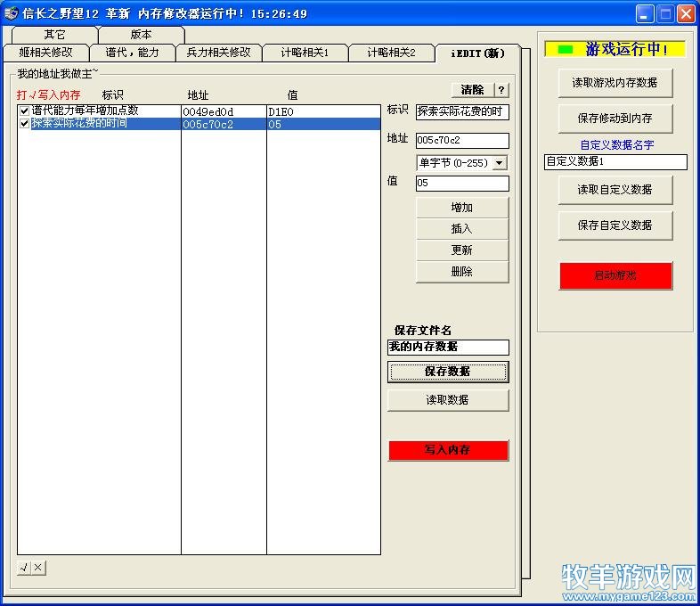Click the app icon in title bar
This screenshot has width=700, height=606.
pos(11,13)
